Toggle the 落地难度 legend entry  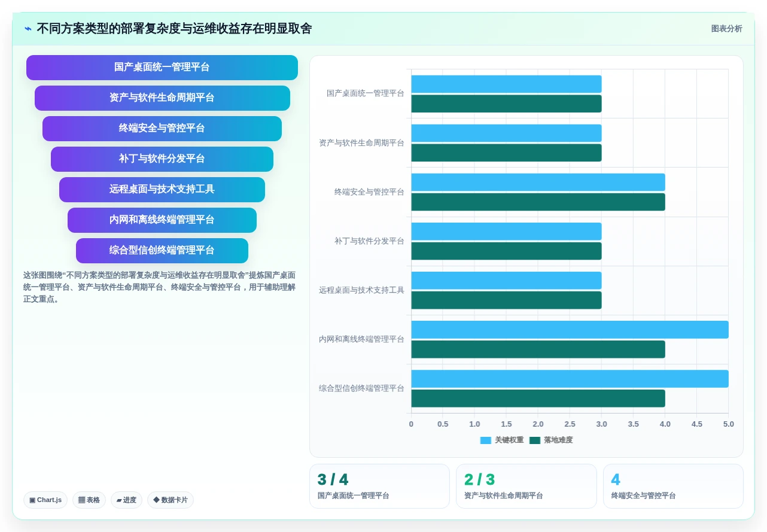551,440
